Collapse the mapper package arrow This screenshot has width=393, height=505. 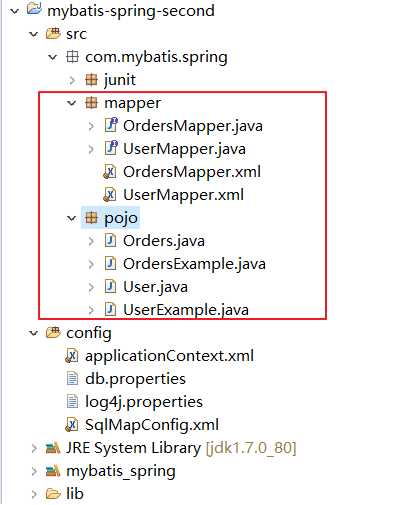pyautogui.click(x=72, y=103)
